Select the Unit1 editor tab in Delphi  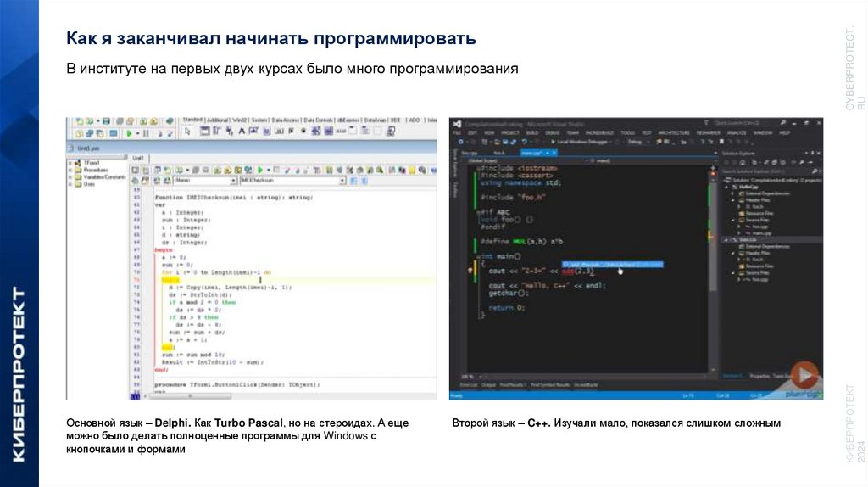click(138, 158)
